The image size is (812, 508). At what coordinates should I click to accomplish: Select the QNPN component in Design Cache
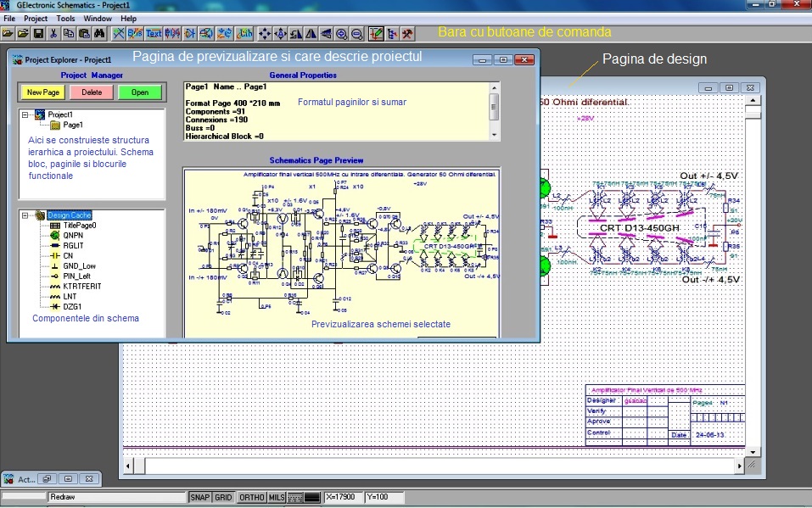tap(71, 236)
